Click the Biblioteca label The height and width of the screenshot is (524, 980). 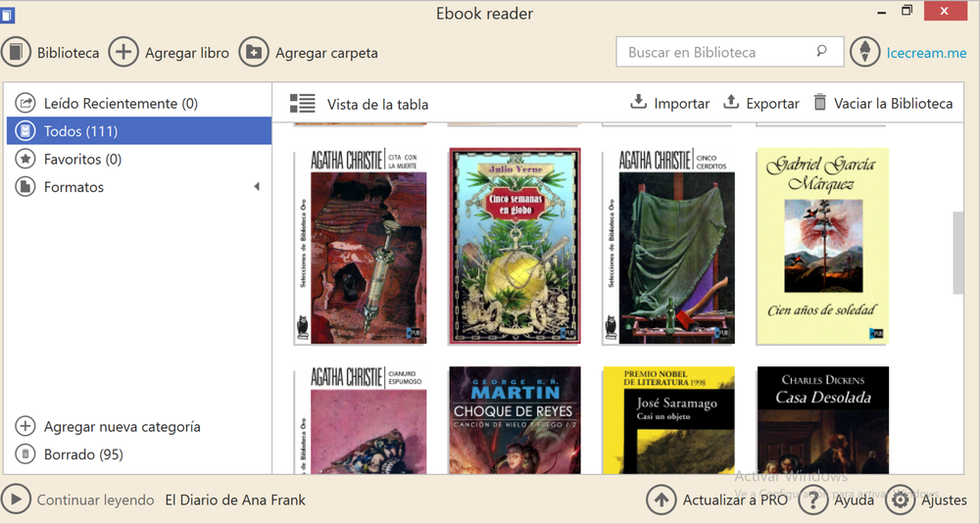click(x=69, y=53)
